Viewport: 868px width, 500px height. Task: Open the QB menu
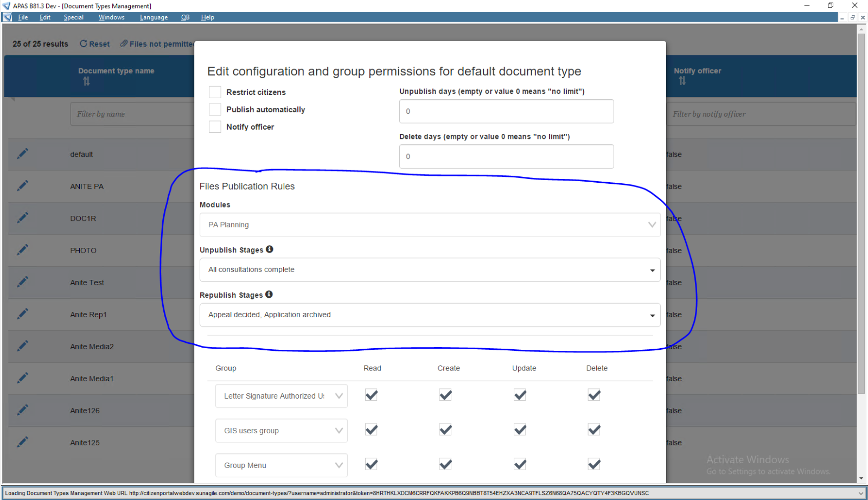pos(185,17)
